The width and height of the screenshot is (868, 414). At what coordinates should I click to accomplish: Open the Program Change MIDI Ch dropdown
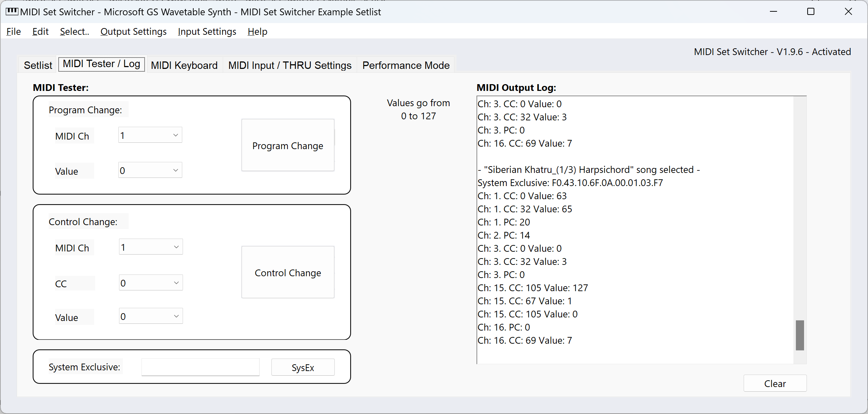(x=150, y=135)
